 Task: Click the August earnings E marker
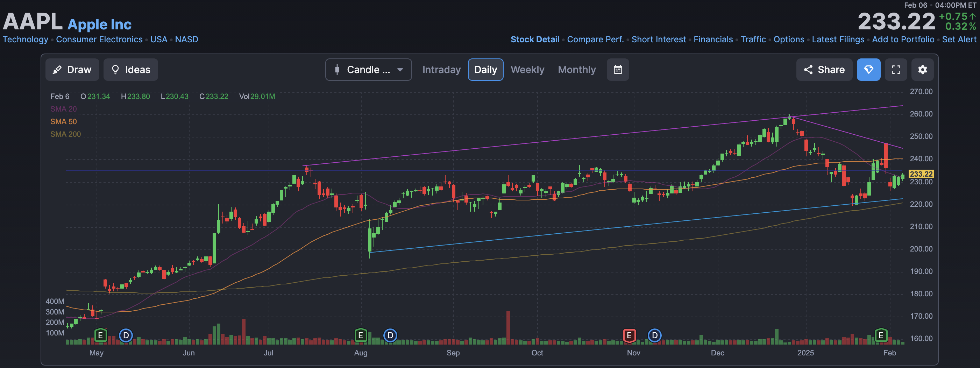click(x=361, y=335)
